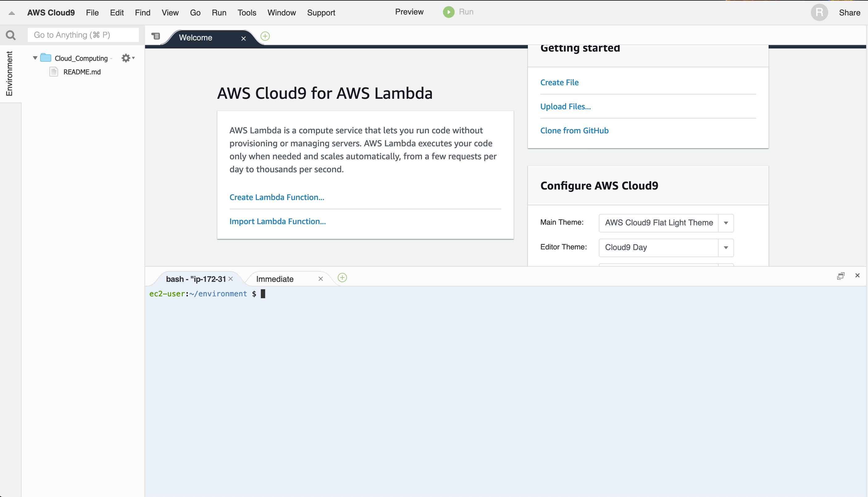Close the Welcome tab

243,38
